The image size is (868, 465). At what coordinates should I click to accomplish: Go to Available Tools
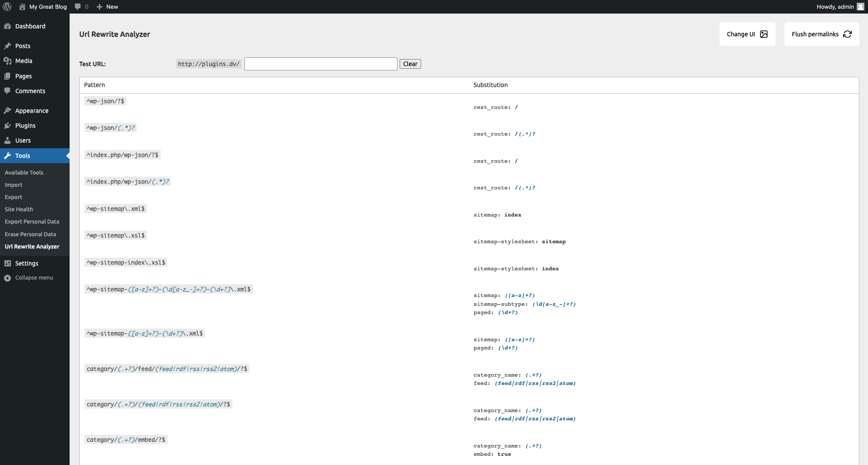(x=24, y=172)
